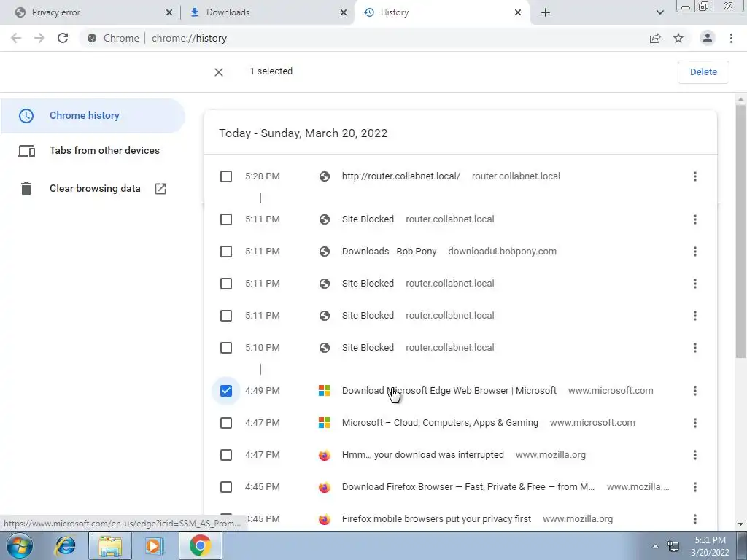Viewport: 747px width, 560px height.
Task: Check the first 5:11 PM Site Blocked entry
Action: pyautogui.click(x=226, y=219)
